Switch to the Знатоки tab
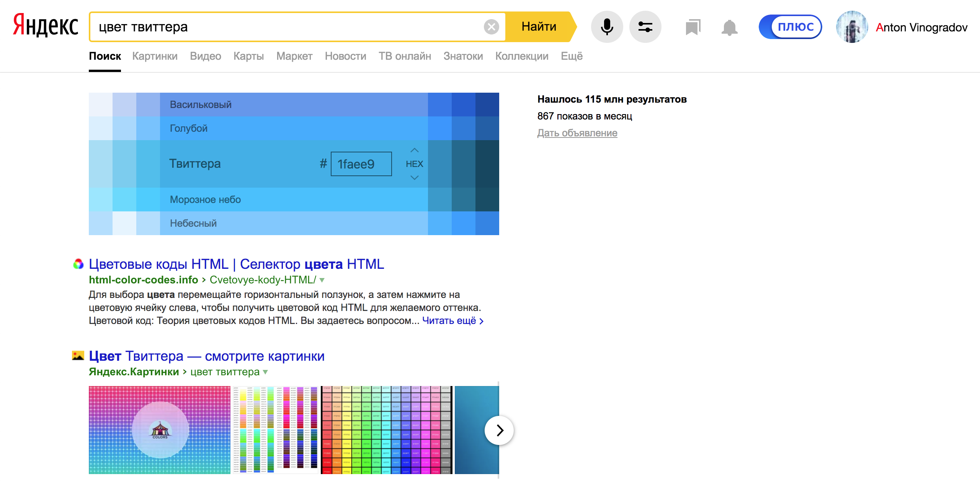This screenshot has width=980, height=494. [463, 56]
